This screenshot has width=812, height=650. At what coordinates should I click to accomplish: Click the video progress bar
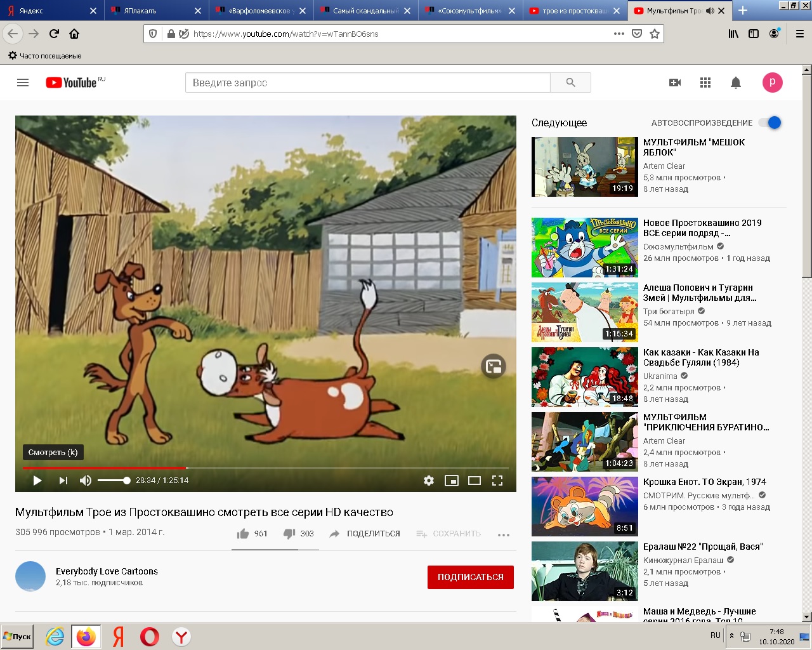tap(266, 468)
